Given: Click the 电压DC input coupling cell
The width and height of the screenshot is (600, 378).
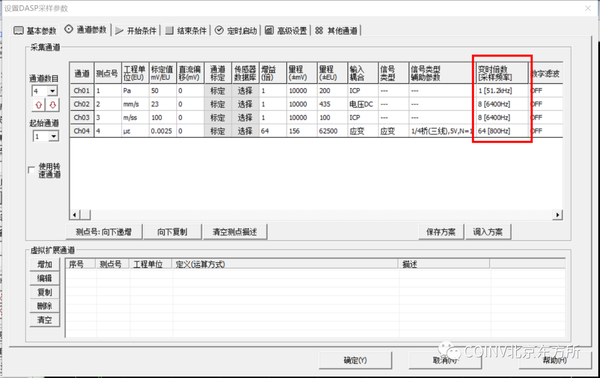Looking at the screenshot, I should point(363,104).
